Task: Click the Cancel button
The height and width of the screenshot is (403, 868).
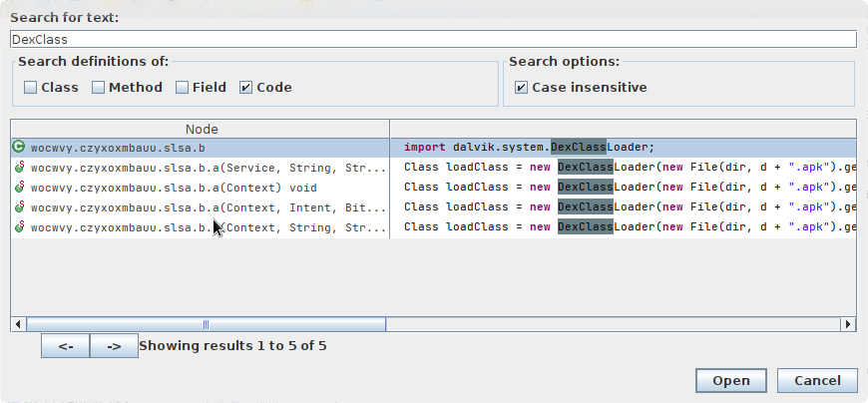Action: (x=817, y=381)
